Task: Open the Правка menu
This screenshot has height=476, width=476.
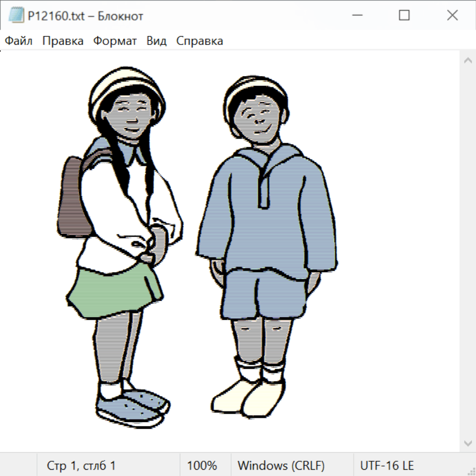Action: point(63,41)
